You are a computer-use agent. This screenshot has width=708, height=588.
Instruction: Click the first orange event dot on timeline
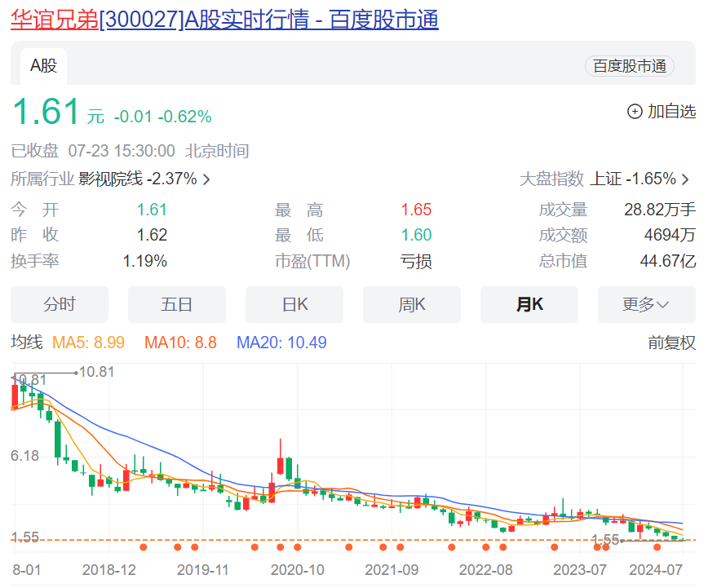coord(144,547)
